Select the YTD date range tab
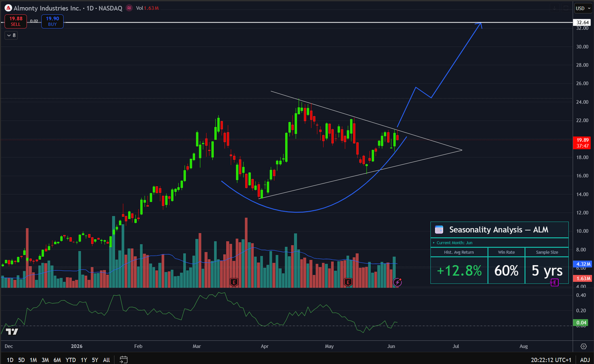594x364 pixels. pyautogui.click(x=71, y=360)
